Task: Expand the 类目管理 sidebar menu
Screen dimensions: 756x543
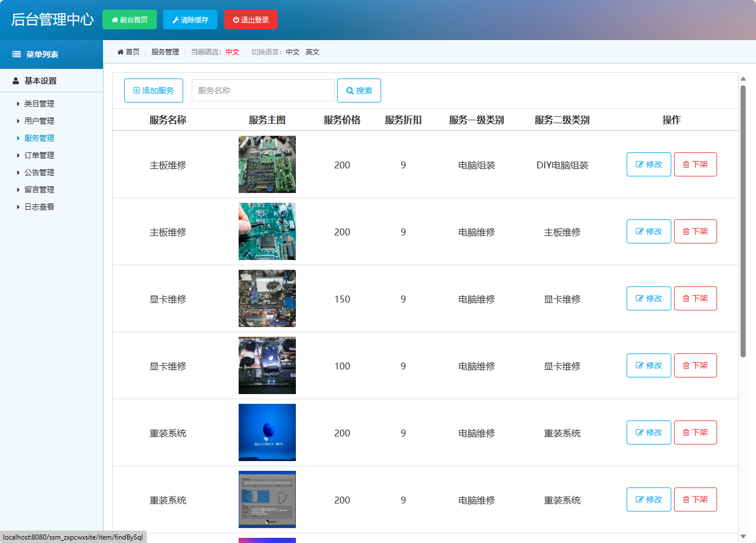Action: point(40,104)
